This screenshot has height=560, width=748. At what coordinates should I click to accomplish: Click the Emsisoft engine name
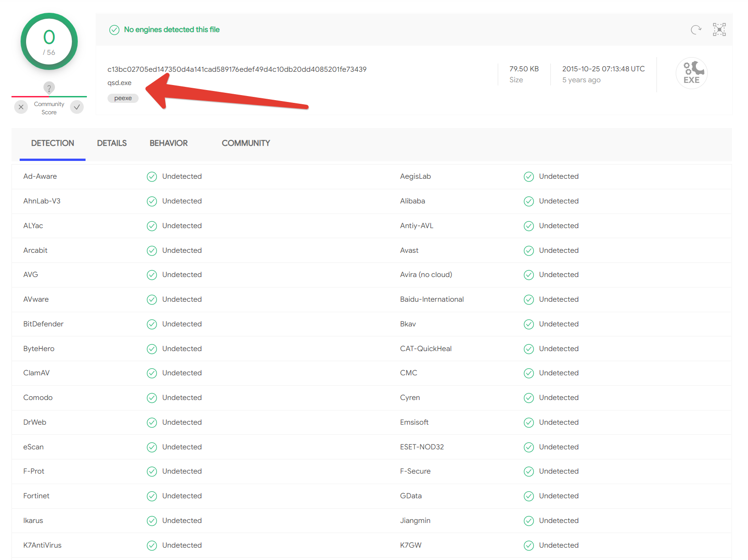click(x=414, y=422)
